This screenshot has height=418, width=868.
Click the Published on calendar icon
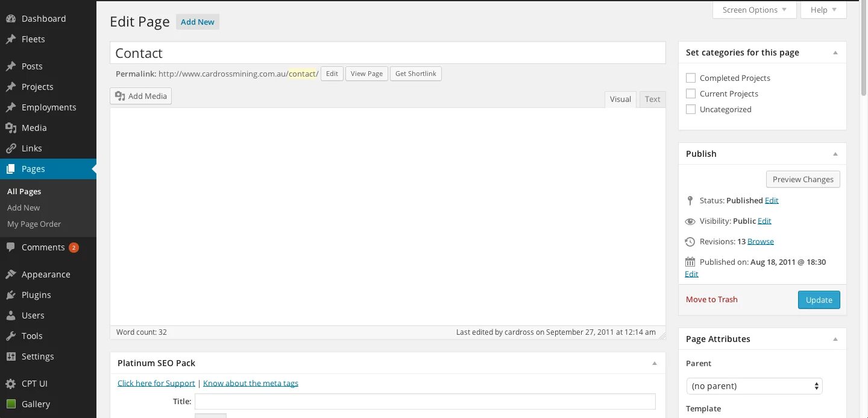click(690, 262)
